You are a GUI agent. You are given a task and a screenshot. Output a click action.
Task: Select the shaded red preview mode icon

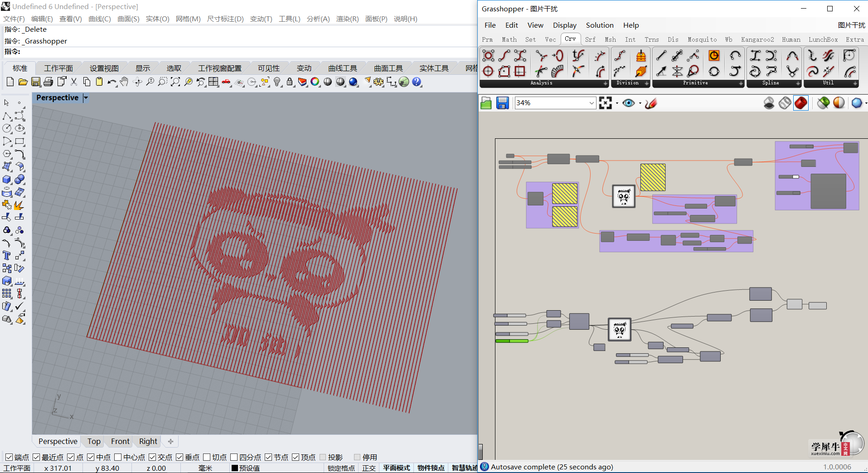(x=801, y=103)
